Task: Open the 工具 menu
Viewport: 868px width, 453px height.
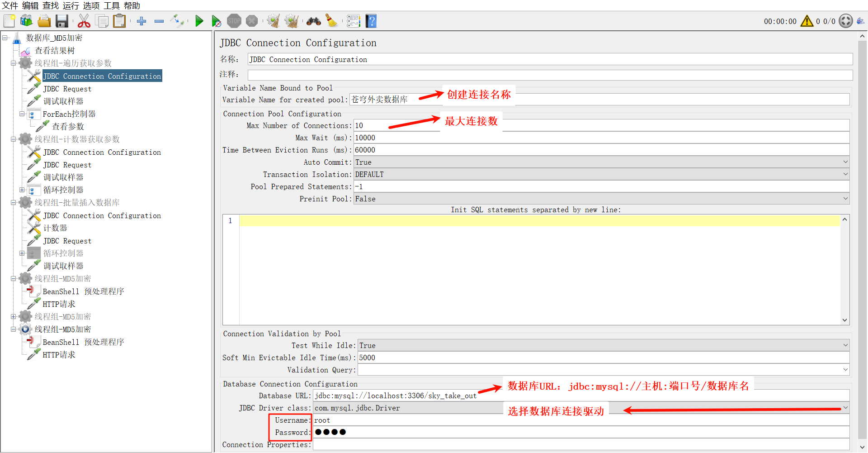Action: (112, 5)
